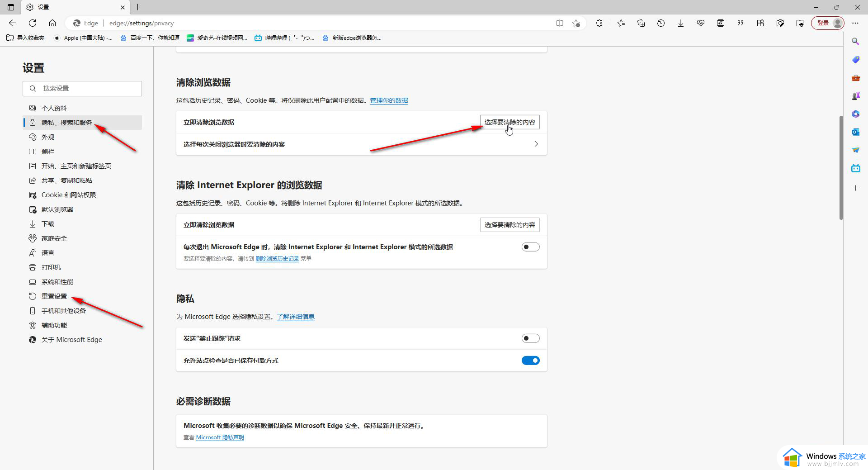
Task: Click 选择要清除的内容 for Internet Explorer data
Action: (509, 225)
